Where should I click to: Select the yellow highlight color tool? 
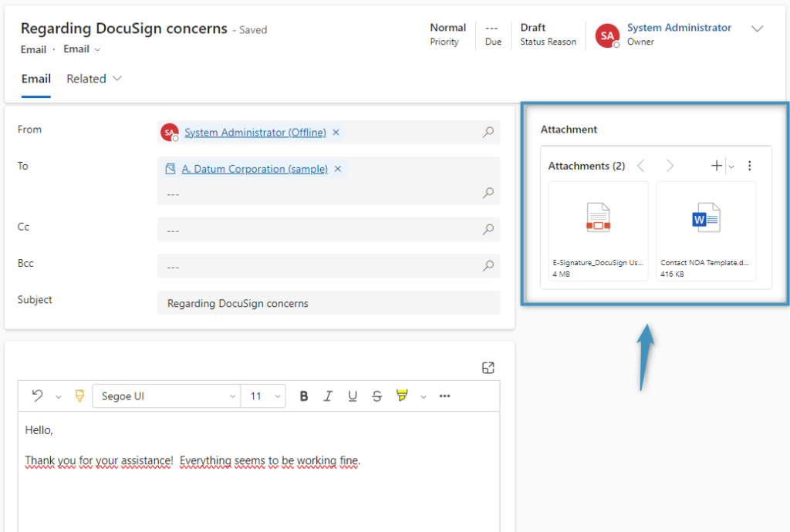click(401, 396)
